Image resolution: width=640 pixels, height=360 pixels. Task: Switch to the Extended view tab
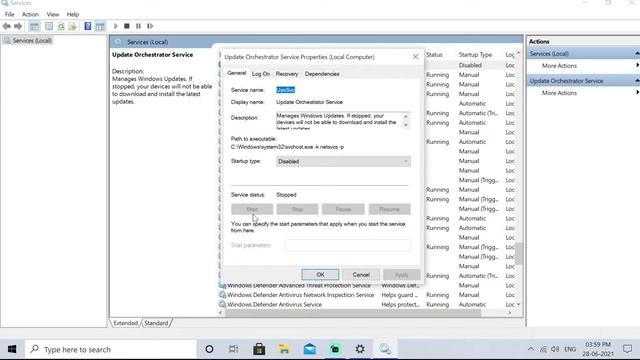click(x=126, y=323)
